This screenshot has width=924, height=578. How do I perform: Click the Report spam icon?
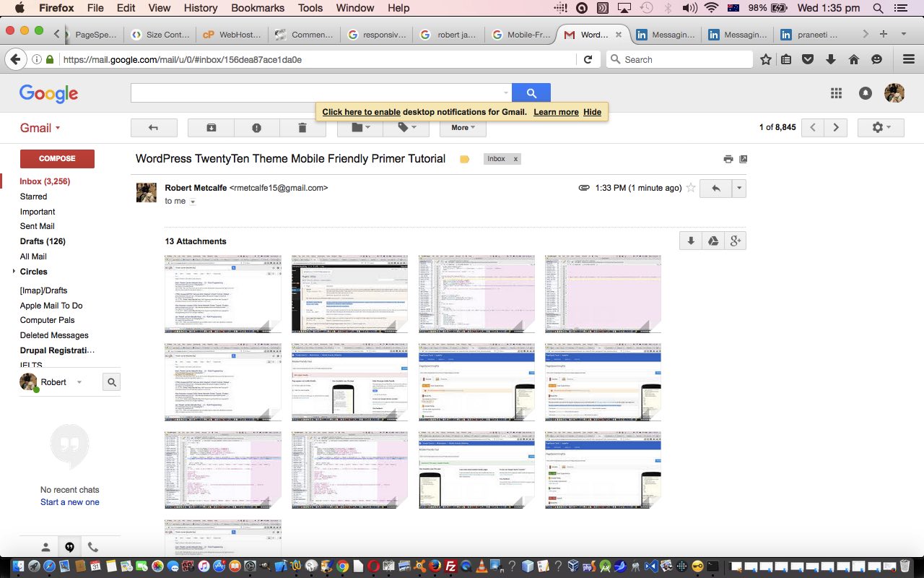tap(256, 128)
